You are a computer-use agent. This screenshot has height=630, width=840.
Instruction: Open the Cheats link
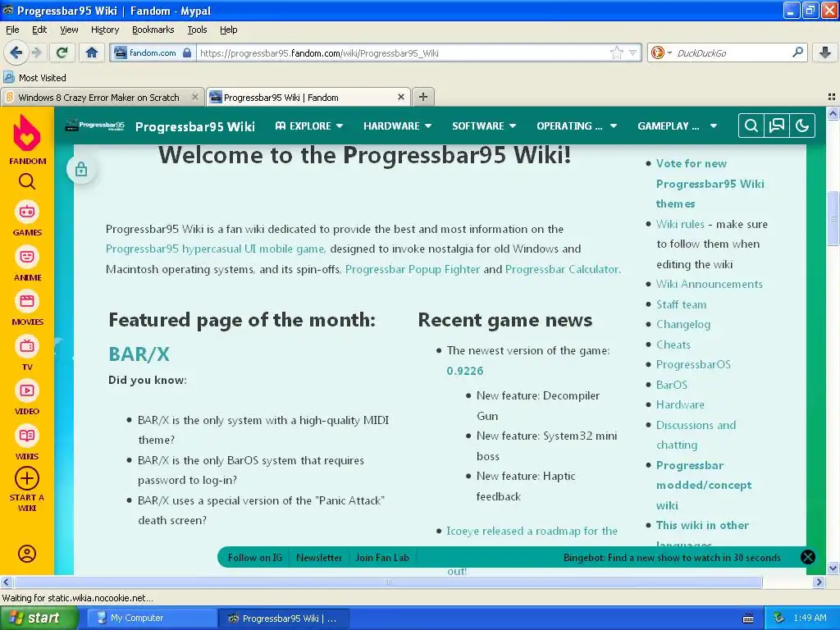[x=673, y=345]
